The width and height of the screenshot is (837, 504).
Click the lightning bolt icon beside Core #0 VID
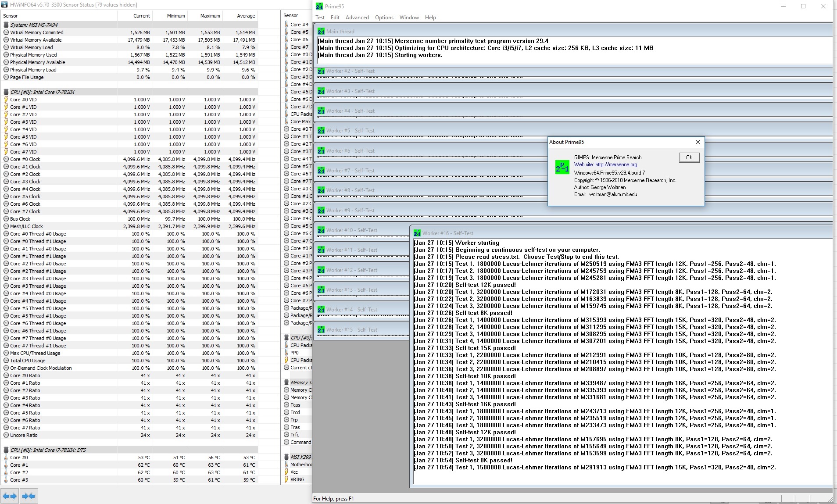click(x=6, y=100)
